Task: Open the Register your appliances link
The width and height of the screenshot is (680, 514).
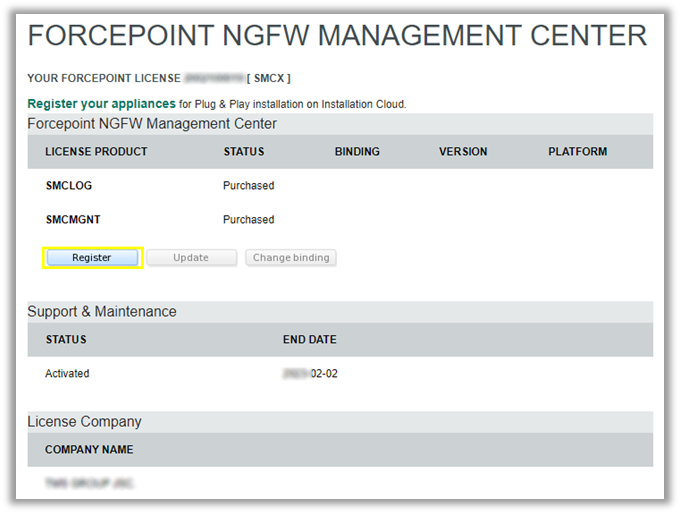Action: pyautogui.click(x=101, y=104)
